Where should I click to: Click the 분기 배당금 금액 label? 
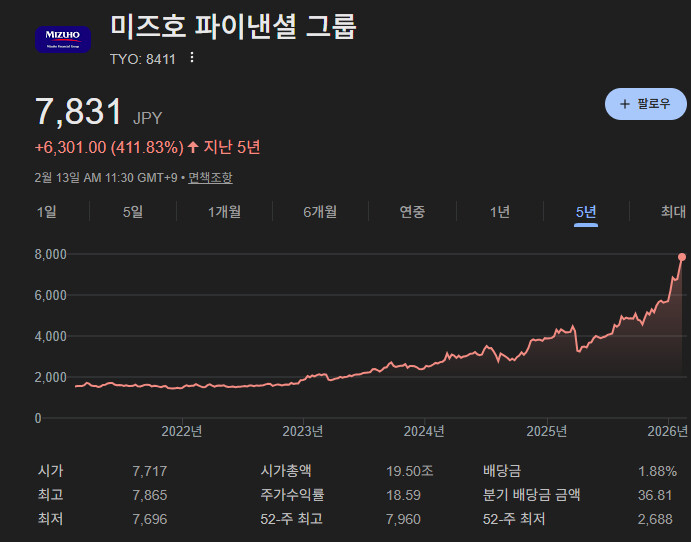point(531,495)
